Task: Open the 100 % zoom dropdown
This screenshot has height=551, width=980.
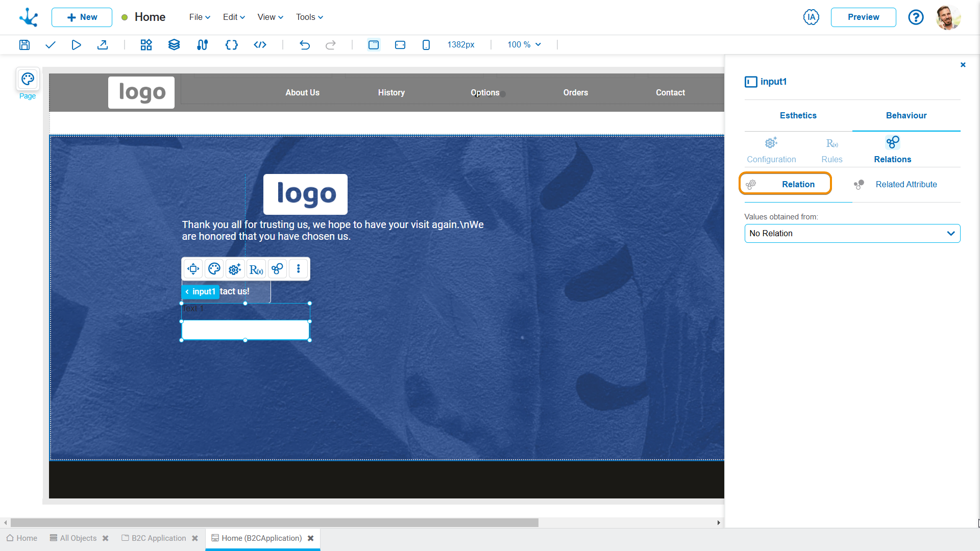Action: pyautogui.click(x=524, y=45)
